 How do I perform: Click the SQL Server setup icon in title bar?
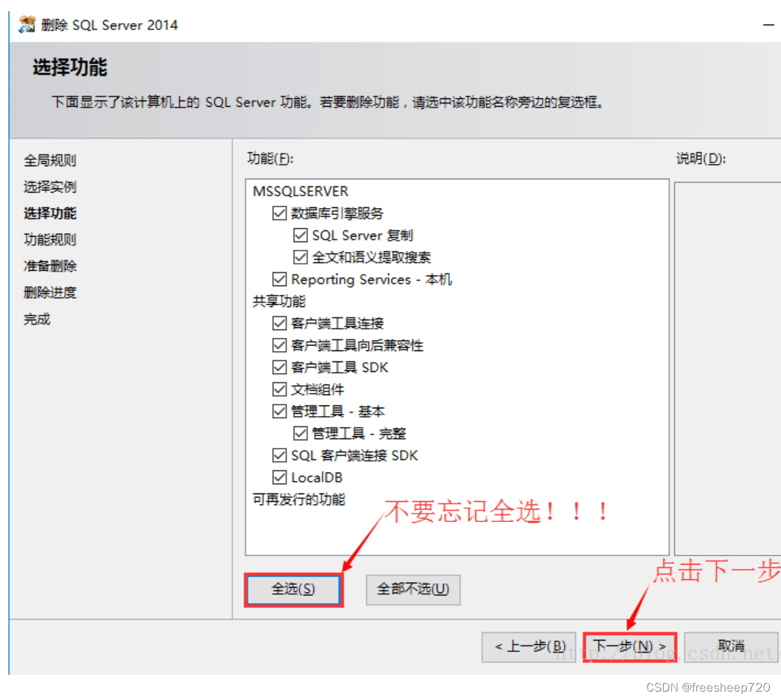coord(27,24)
